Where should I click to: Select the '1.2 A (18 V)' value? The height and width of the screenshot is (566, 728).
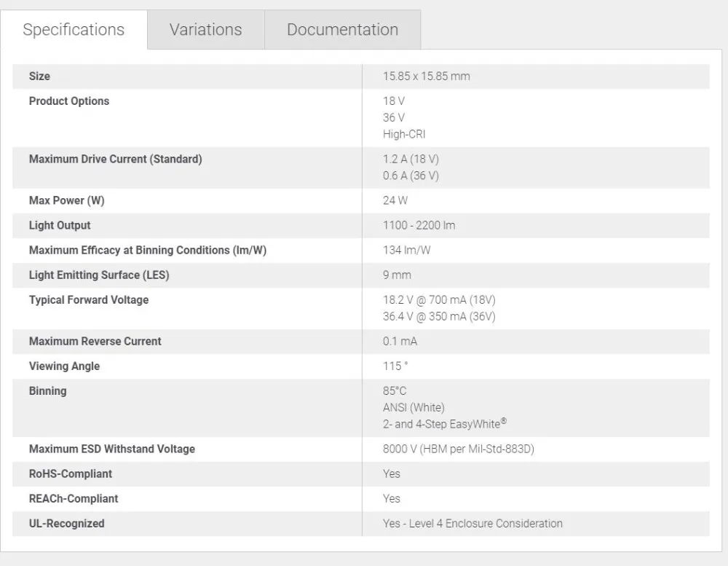coord(411,160)
